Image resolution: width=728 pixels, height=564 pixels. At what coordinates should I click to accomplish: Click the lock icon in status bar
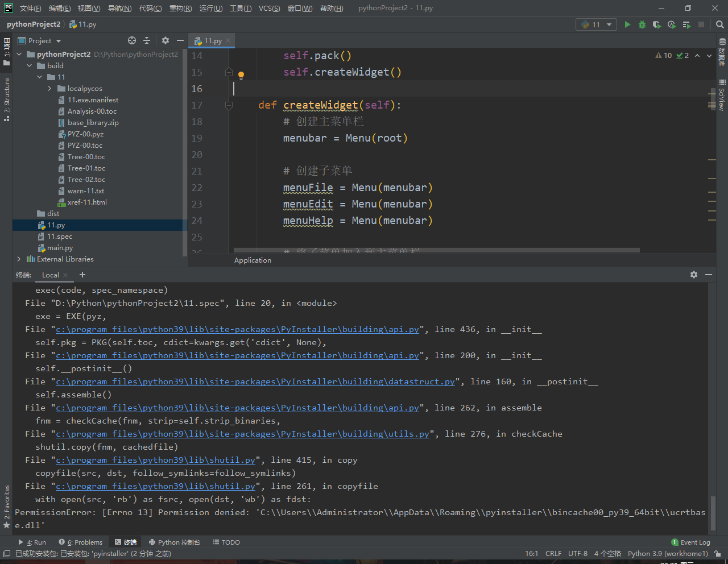point(718,553)
